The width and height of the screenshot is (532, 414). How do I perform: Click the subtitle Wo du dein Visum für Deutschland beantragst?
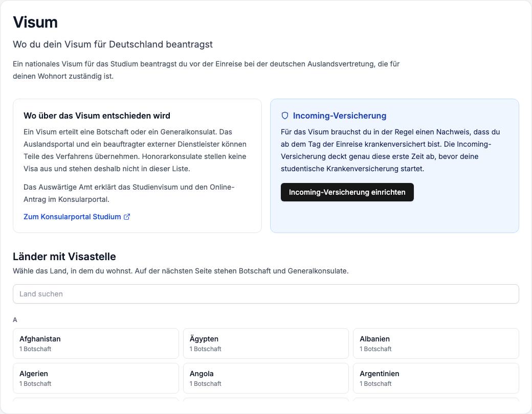point(113,44)
